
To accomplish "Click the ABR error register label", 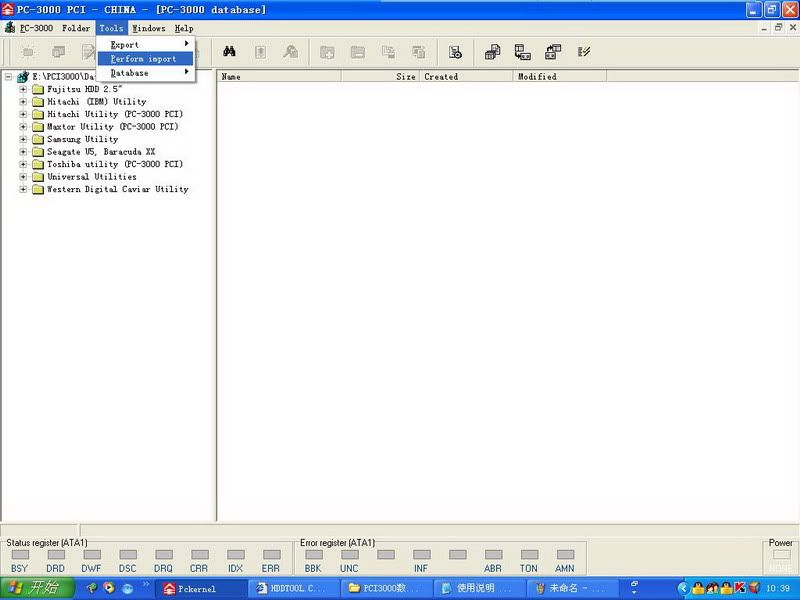I will pyautogui.click(x=493, y=568).
